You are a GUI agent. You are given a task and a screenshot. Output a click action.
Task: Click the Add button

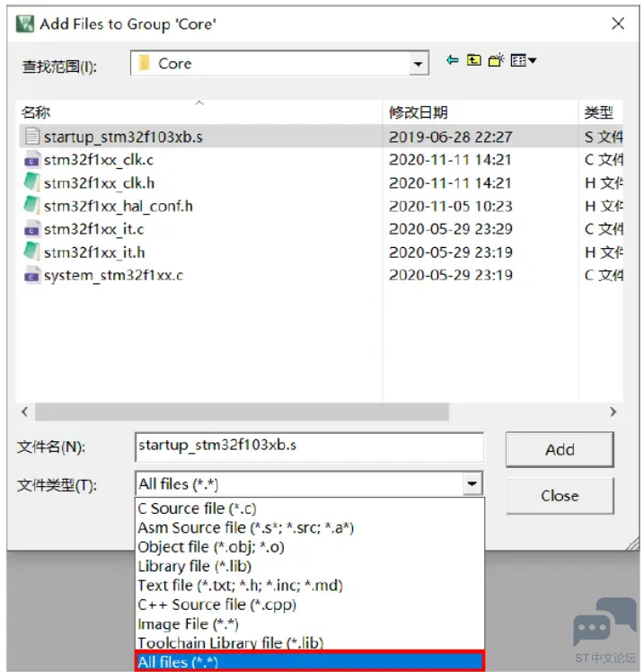click(x=560, y=449)
